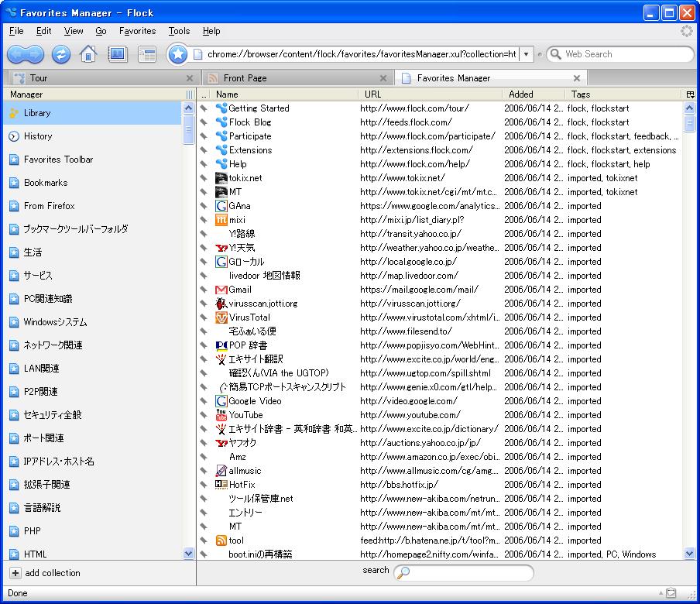
Task: Select the Favorites Toolbar collection
Action: tap(92, 160)
